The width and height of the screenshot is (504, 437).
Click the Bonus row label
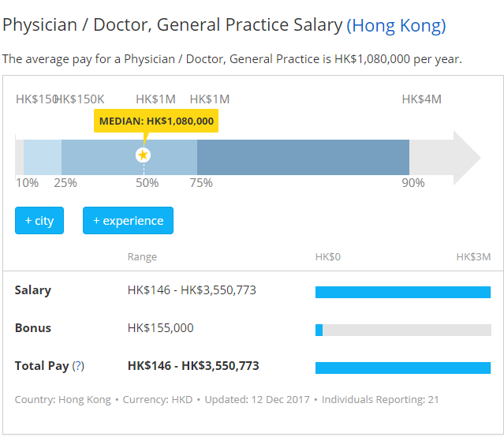pos(32,328)
